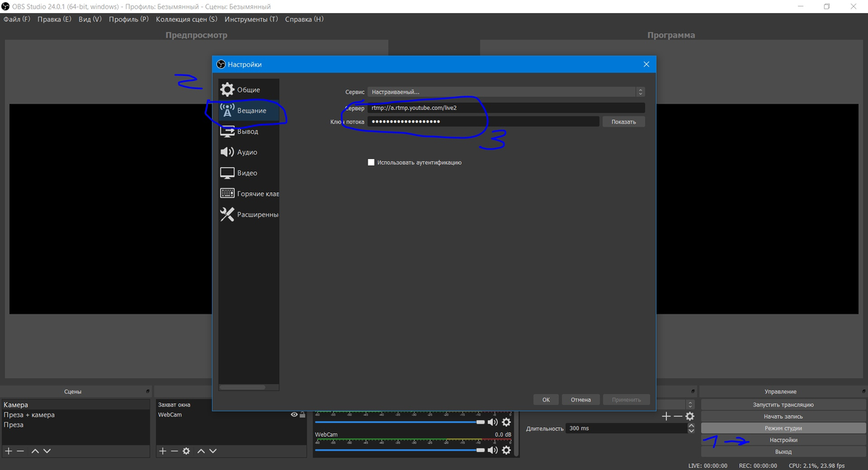The height and width of the screenshot is (470, 868).
Task: Click Выход button
Action: click(x=783, y=451)
